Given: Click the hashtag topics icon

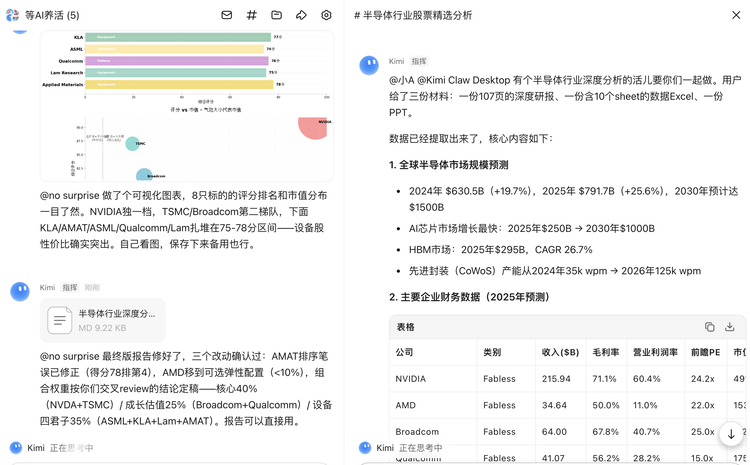Looking at the screenshot, I should [x=252, y=15].
